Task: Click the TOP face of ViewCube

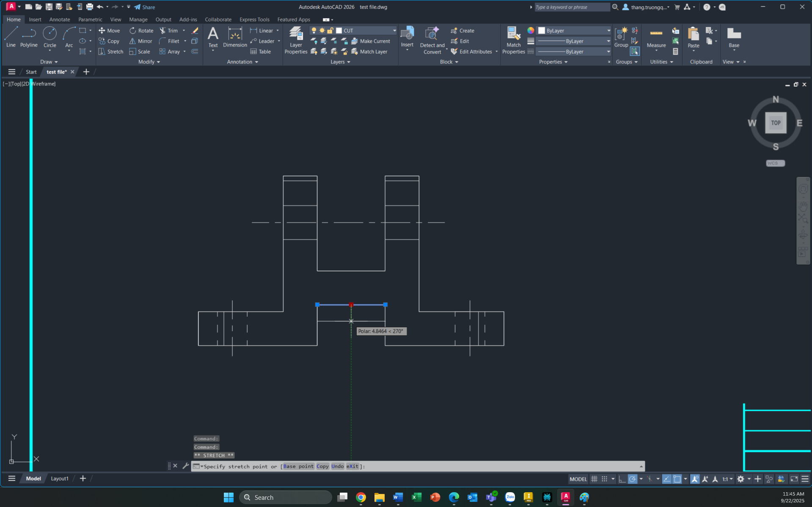Action: [x=775, y=123]
